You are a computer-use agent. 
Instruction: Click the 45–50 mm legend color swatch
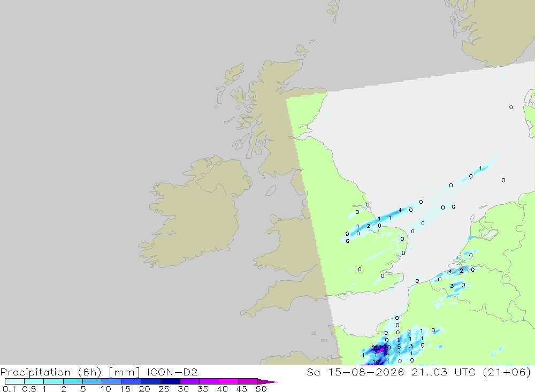(248, 381)
